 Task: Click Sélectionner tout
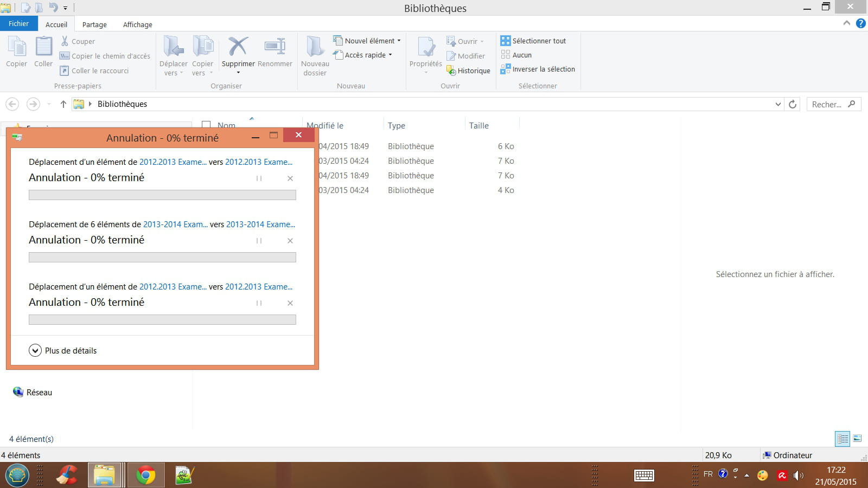click(533, 41)
